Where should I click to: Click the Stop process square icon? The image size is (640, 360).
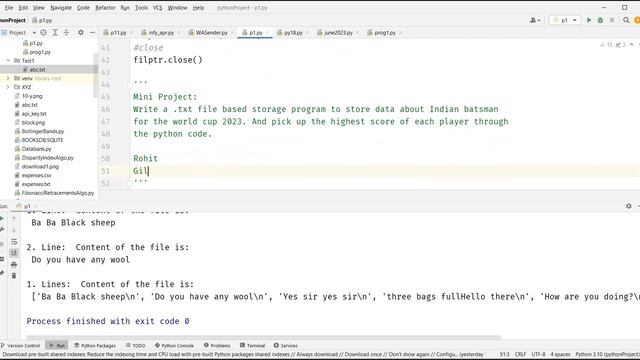tap(611, 20)
